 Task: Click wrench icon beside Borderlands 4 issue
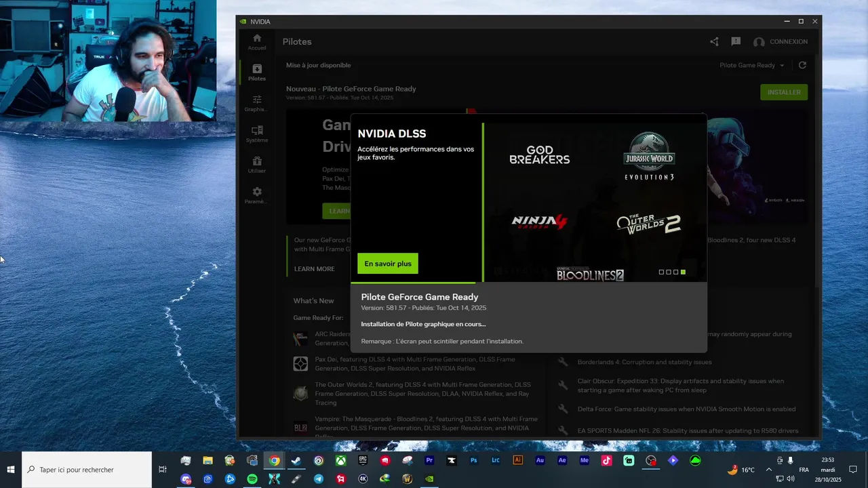(562, 362)
